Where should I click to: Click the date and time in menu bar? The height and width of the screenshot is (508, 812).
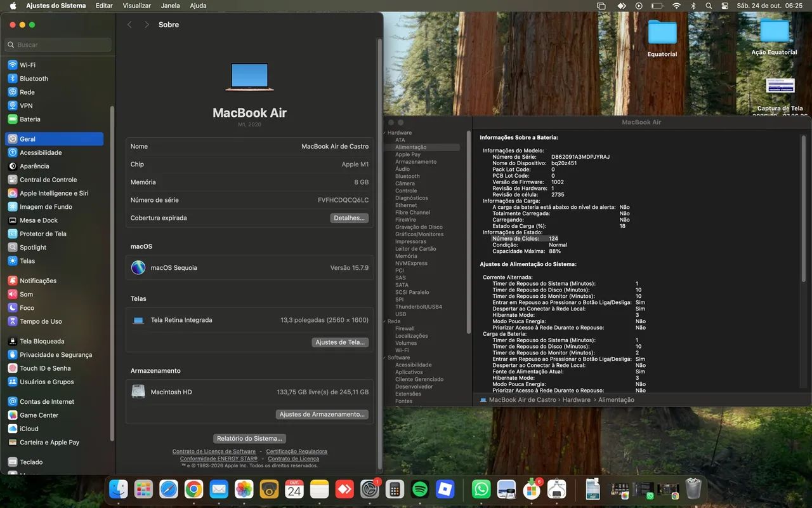coord(769,6)
